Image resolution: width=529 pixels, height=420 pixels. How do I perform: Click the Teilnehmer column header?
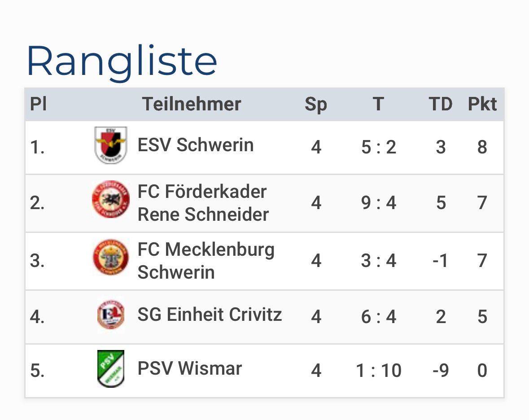[192, 104]
